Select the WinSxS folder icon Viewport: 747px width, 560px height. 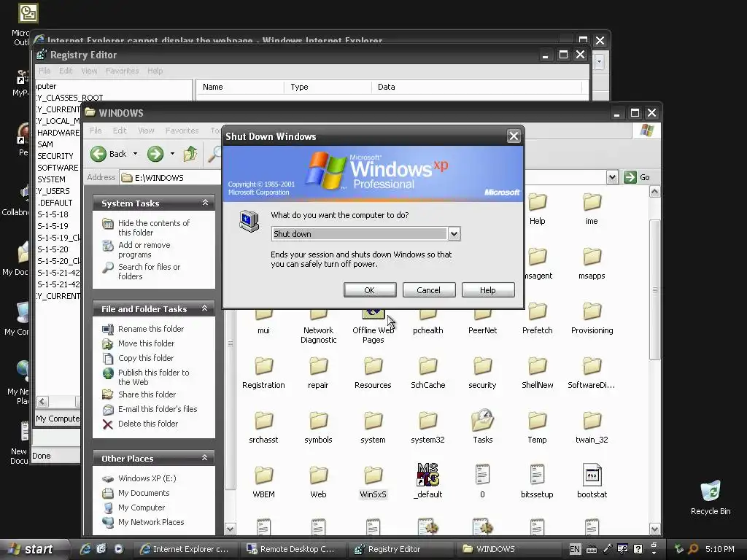click(x=373, y=475)
